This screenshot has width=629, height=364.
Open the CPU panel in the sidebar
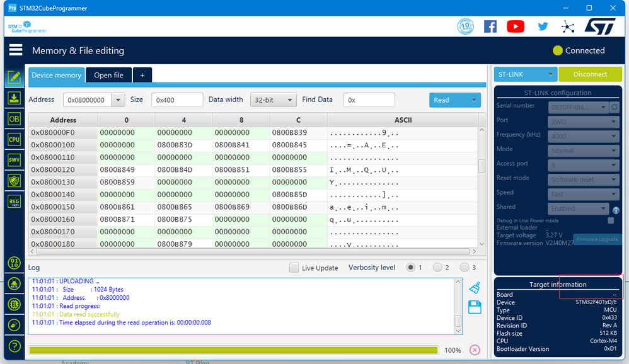pyautogui.click(x=14, y=140)
